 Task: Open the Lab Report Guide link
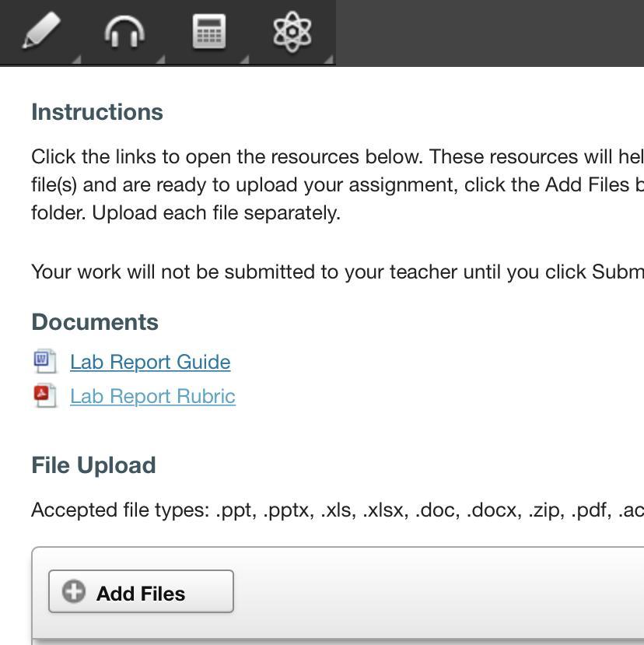click(x=150, y=362)
